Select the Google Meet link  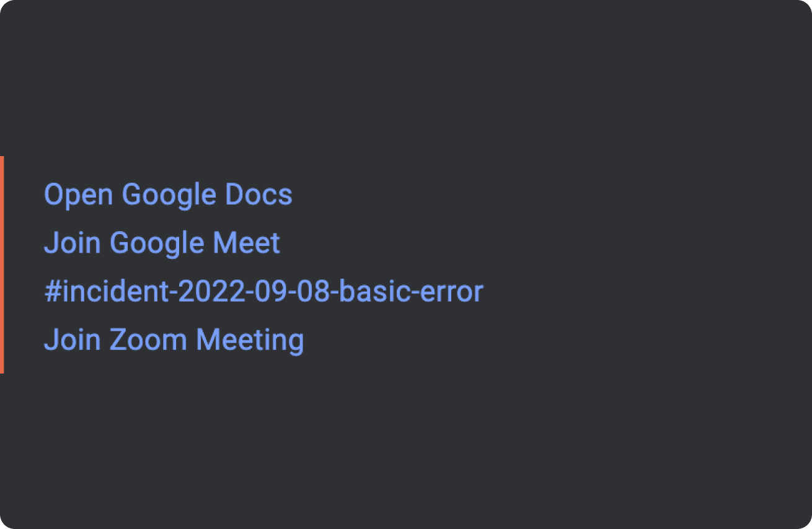point(162,243)
